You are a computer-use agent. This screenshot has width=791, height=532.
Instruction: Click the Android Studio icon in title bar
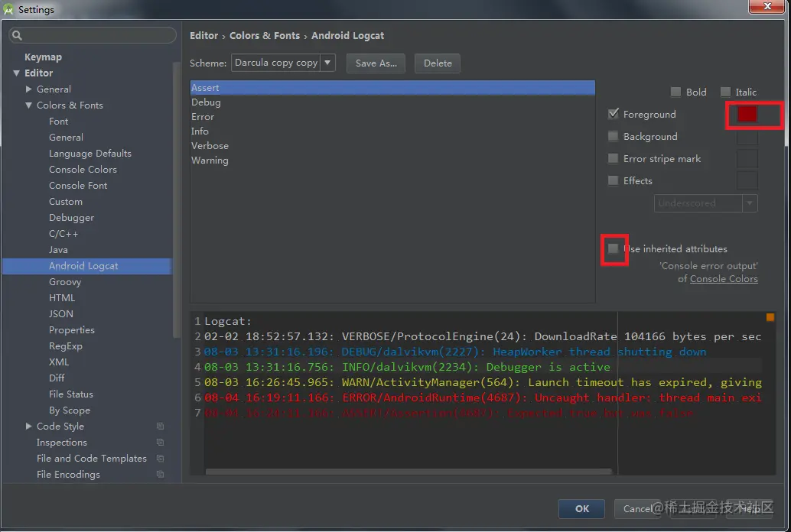pyautogui.click(x=8, y=9)
